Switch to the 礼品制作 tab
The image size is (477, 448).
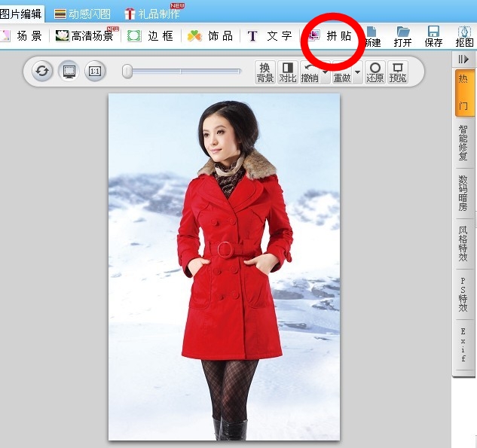click(x=152, y=14)
